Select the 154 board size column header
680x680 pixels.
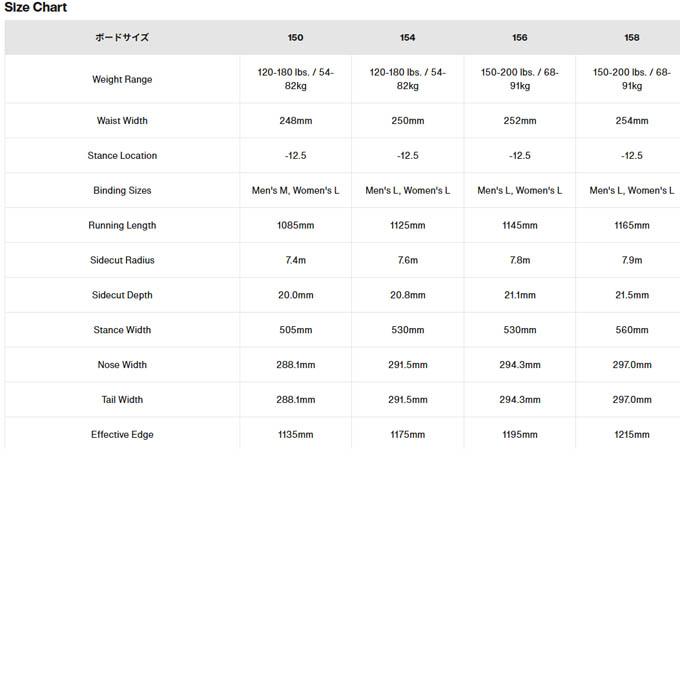pyautogui.click(x=408, y=38)
